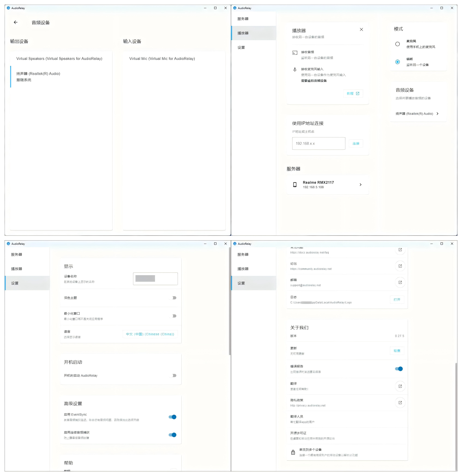Click the lock icon next to 串流到多个设备
462x476 pixels.
(293, 452)
